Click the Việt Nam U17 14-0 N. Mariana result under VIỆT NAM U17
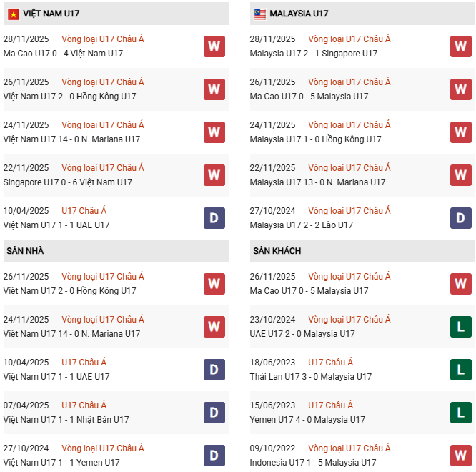 71,139
